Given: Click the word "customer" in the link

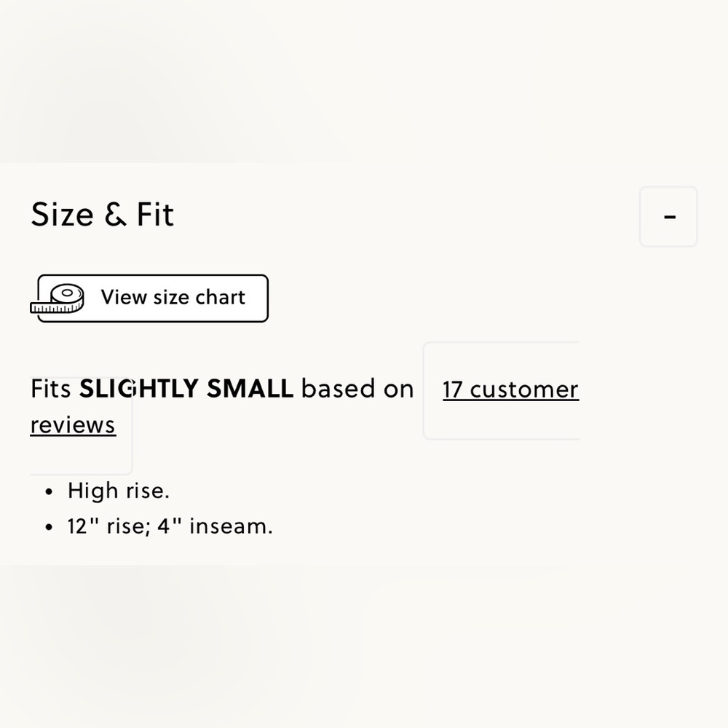Looking at the screenshot, I should [523, 390].
